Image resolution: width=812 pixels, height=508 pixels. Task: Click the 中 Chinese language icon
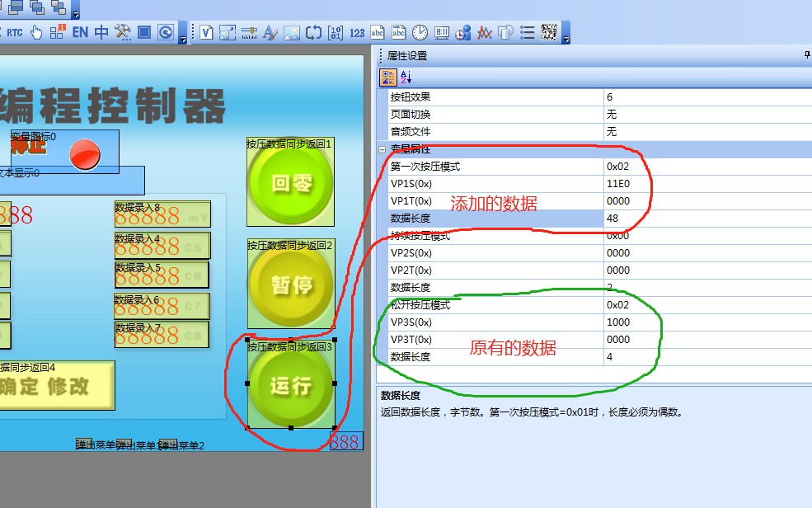[101, 33]
